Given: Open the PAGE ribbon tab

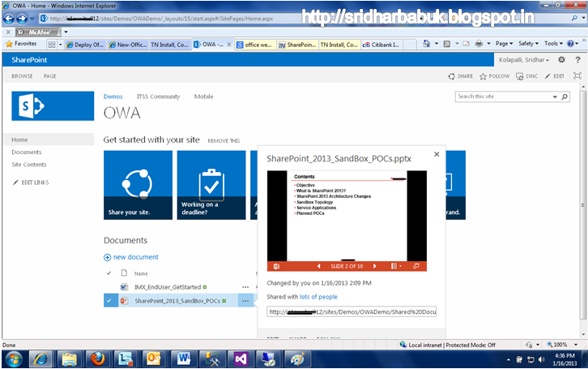Looking at the screenshot, I should tap(49, 76).
